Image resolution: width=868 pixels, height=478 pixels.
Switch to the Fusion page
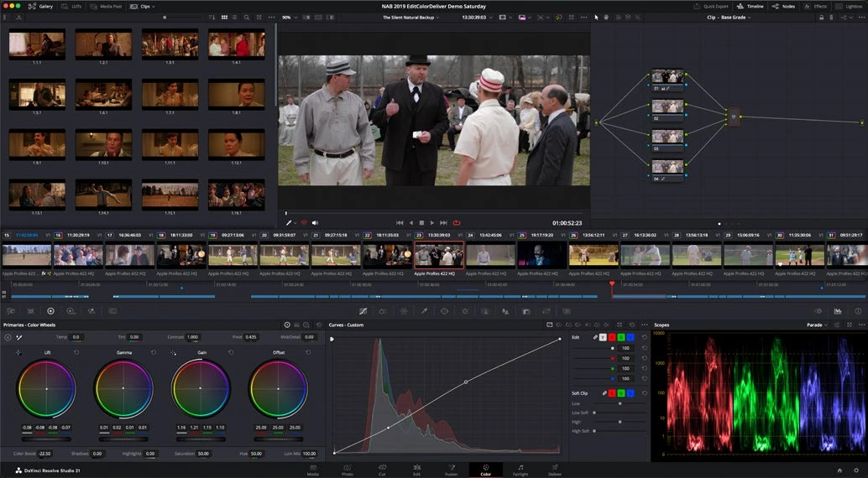tap(451, 470)
